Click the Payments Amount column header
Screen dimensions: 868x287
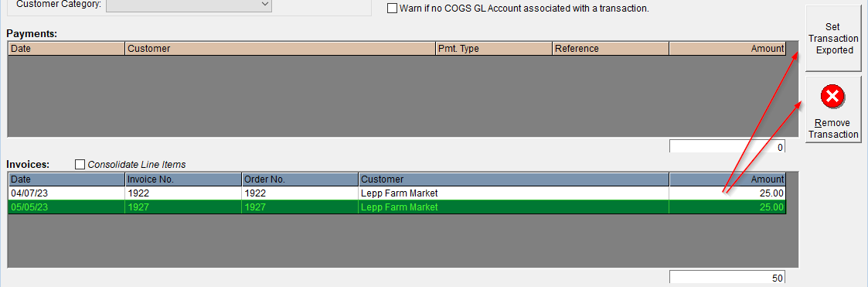[x=727, y=48]
